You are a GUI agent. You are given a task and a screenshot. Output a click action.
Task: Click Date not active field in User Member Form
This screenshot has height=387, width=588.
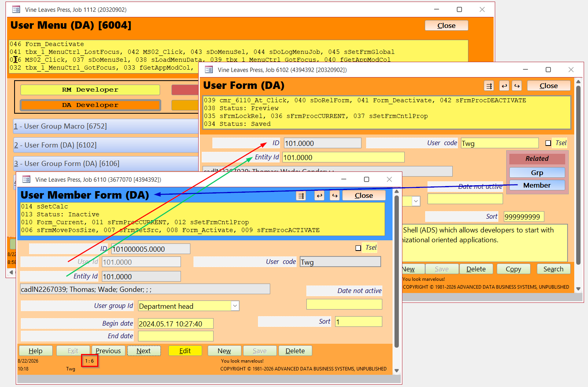tap(344, 304)
